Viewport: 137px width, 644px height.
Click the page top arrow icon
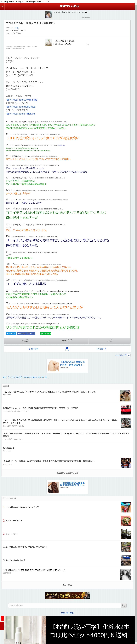coord(129,355)
